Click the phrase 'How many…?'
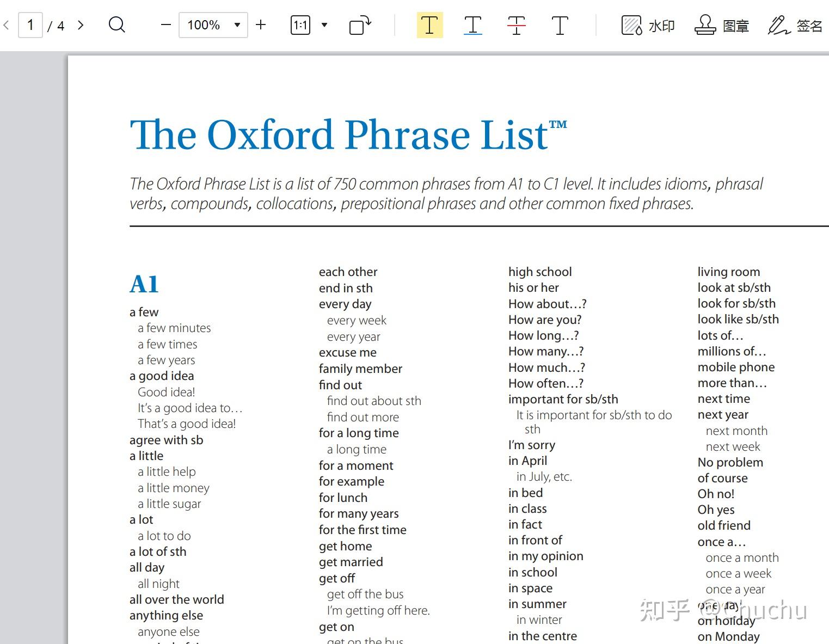Image resolution: width=829 pixels, height=644 pixels. pos(546,352)
